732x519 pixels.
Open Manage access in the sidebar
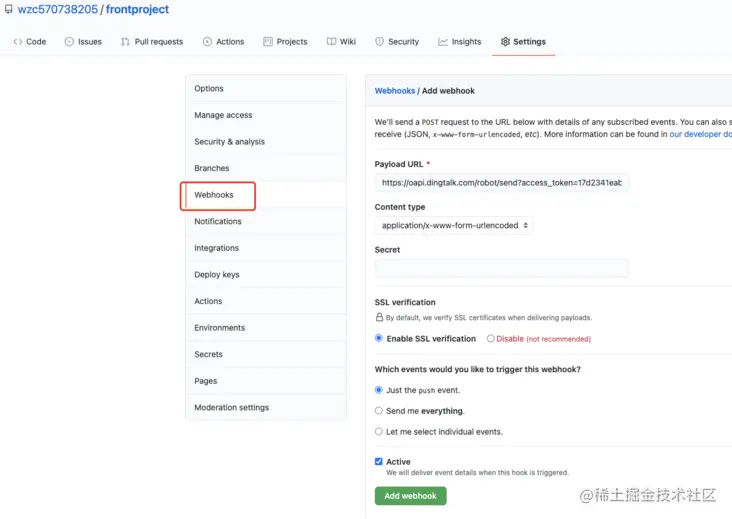point(266,115)
